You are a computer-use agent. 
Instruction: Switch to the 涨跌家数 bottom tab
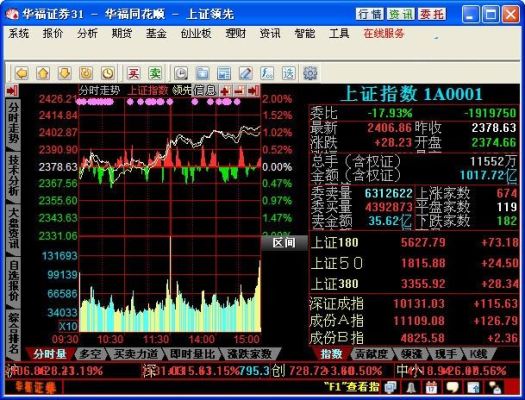coord(249,354)
